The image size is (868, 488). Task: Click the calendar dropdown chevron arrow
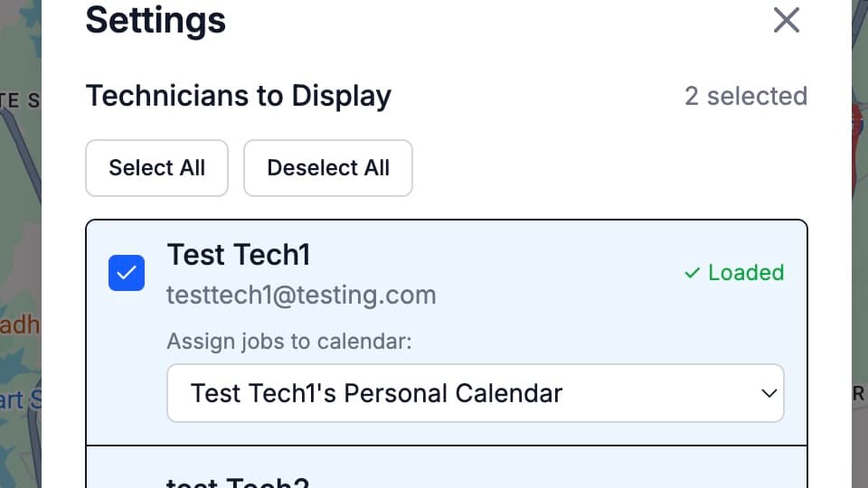[769, 393]
